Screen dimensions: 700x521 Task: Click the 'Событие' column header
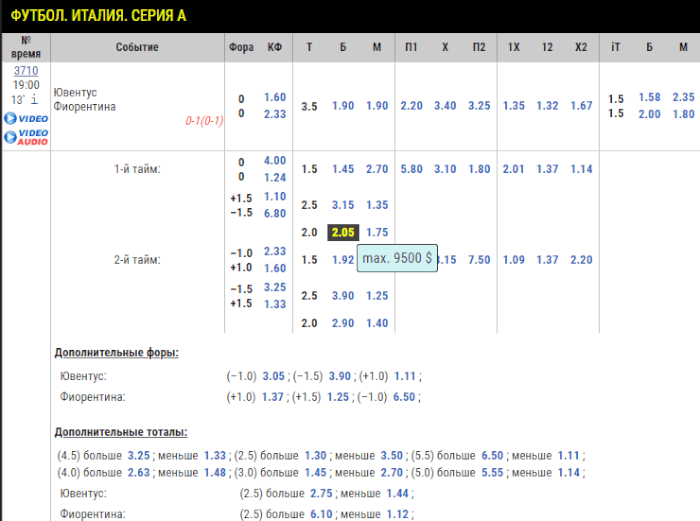(136, 47)
